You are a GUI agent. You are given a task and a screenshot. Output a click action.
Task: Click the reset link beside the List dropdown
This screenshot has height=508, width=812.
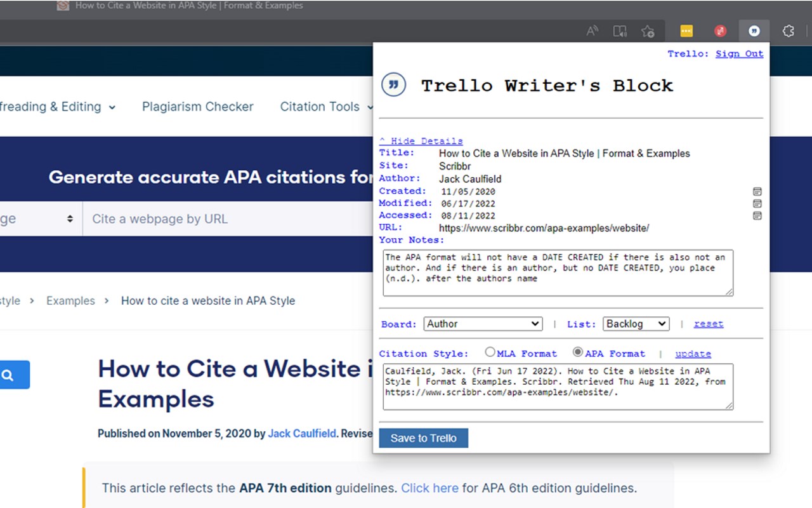tap(709, 324)
